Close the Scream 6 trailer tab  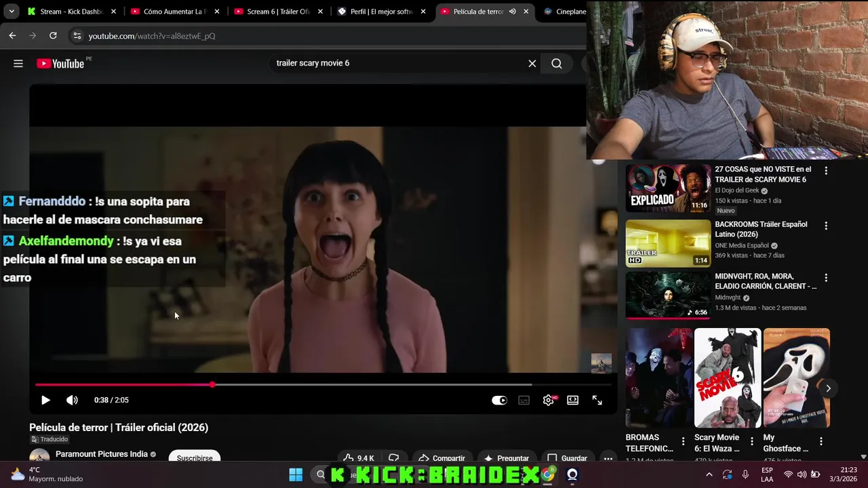click(321, 12)
